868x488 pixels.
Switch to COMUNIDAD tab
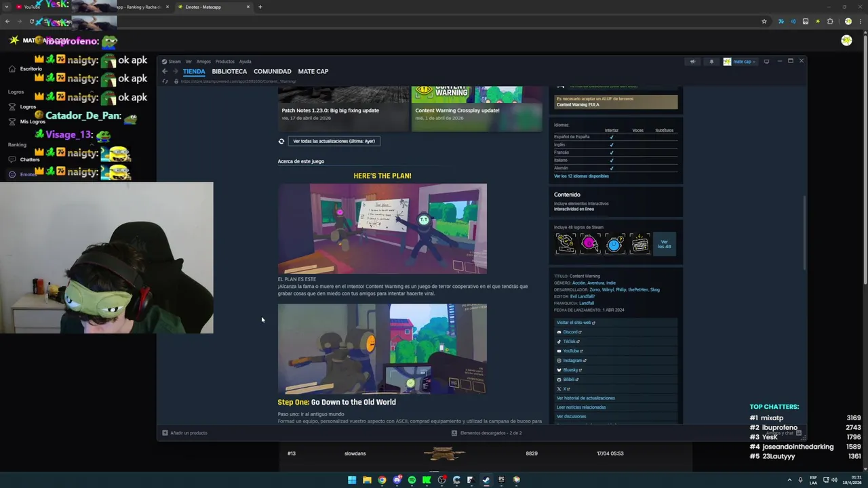(x=272, y=71)
